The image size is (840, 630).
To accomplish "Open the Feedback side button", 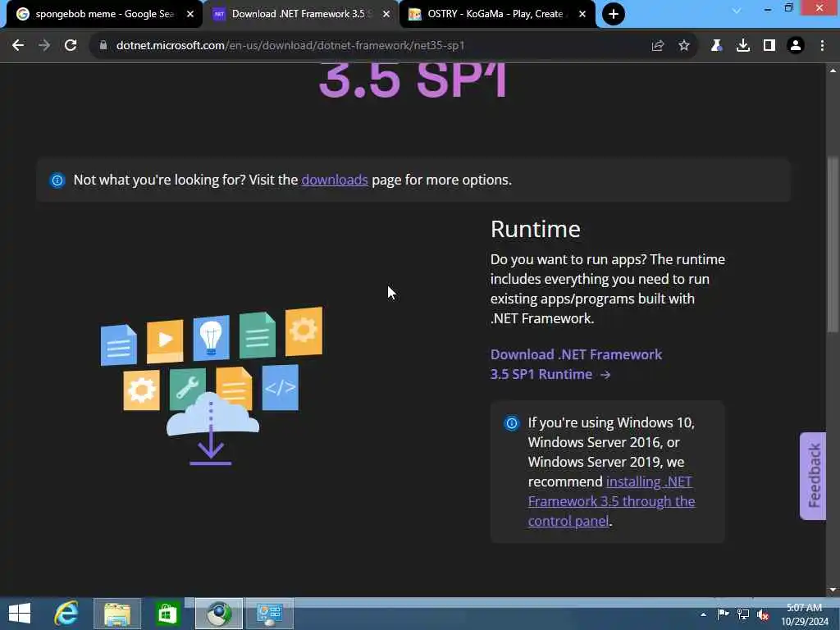I will click(813, 476).
